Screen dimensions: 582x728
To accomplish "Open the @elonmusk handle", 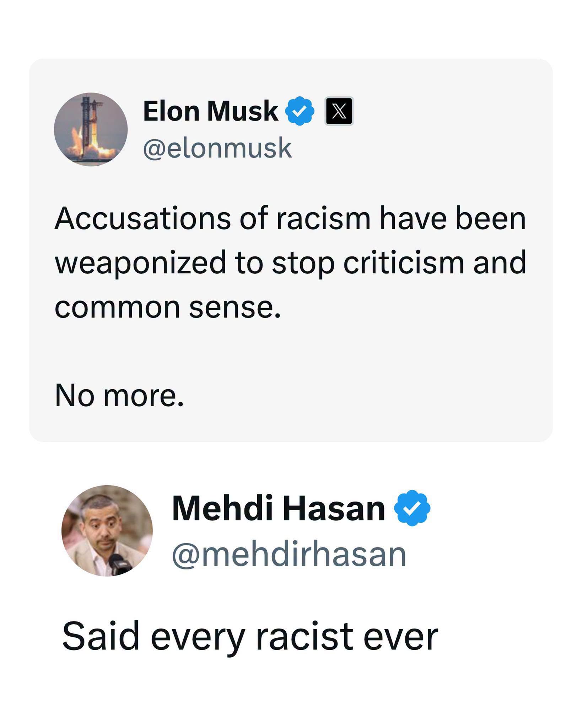I will click(217, 148).
